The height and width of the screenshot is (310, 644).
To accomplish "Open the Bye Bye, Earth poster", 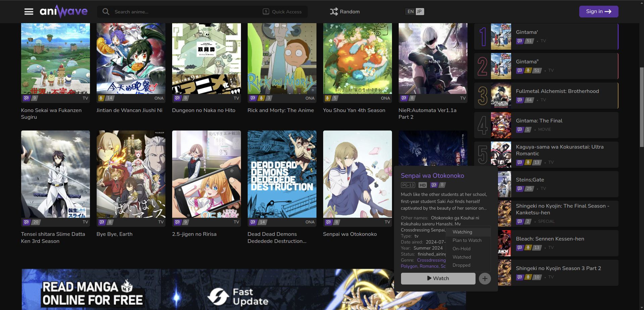I will [131, 174].
